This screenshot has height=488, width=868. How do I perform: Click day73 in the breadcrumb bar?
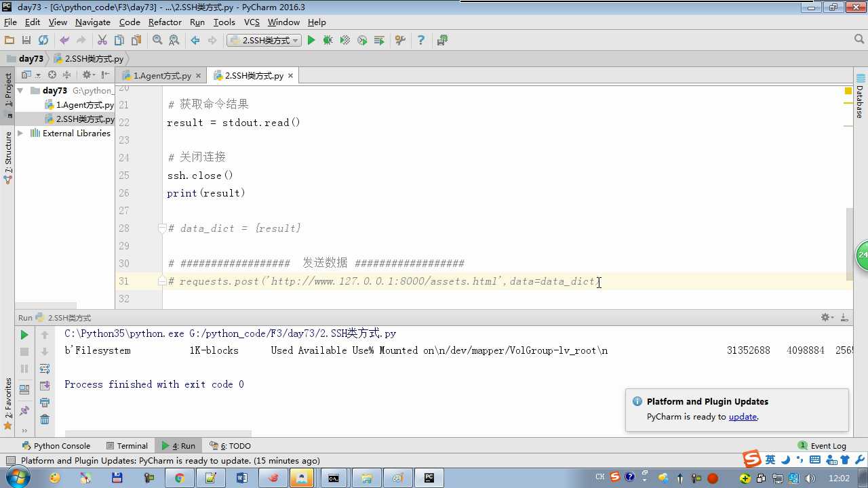coord(24,59)
